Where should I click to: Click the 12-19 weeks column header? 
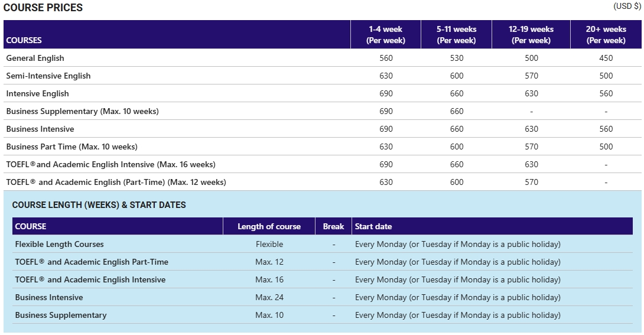[x=531, y=34]
